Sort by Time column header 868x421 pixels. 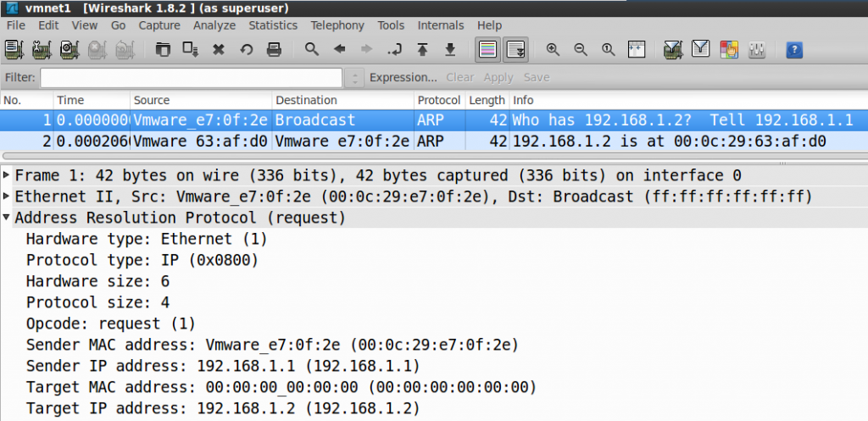[x=92, y=100]
